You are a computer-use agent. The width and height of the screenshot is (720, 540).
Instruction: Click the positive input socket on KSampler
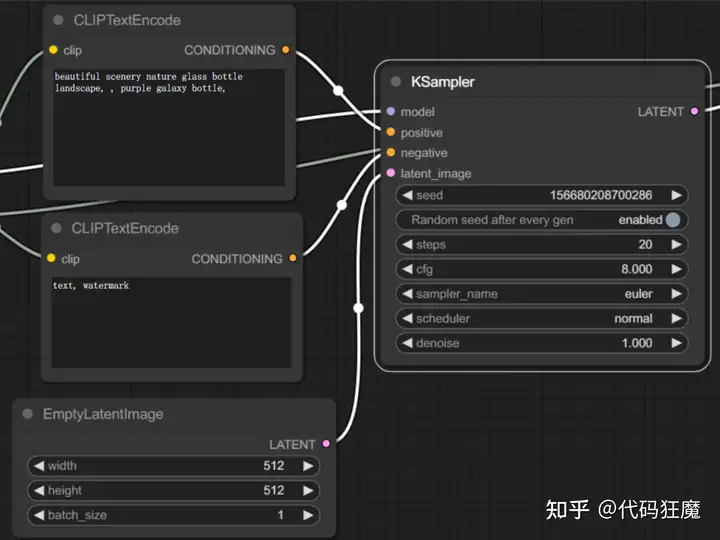click(x=391, y=132)
